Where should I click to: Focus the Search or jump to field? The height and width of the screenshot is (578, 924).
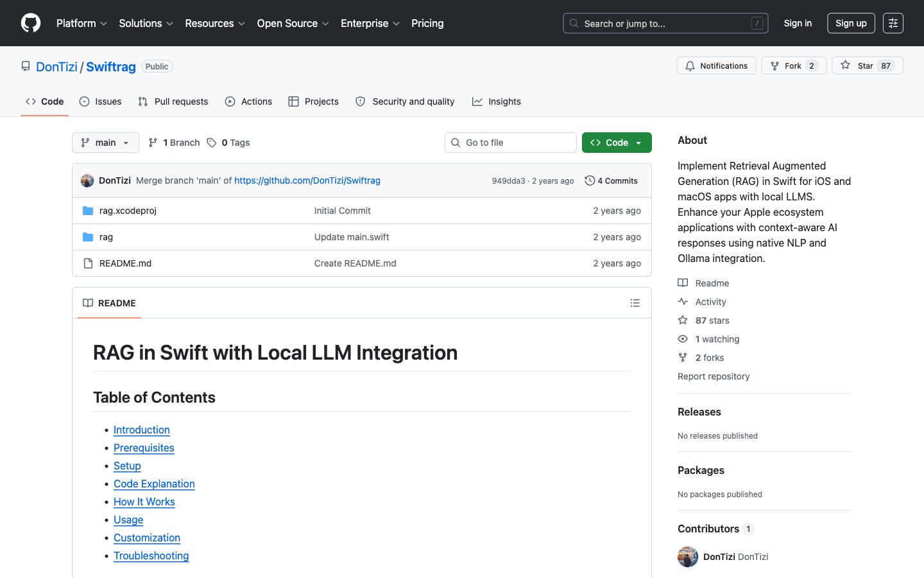pyautogui.click(x=665, y=23)
